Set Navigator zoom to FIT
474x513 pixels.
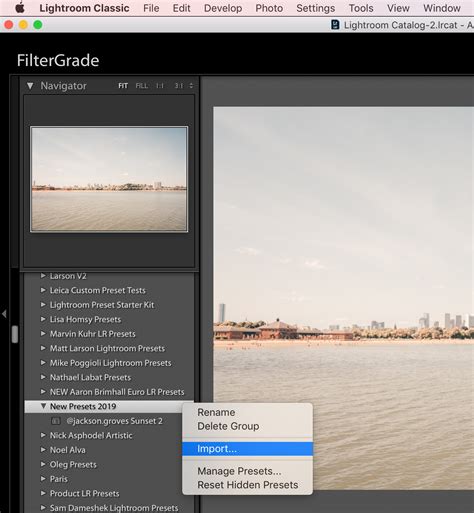click(x=123, y=86)
